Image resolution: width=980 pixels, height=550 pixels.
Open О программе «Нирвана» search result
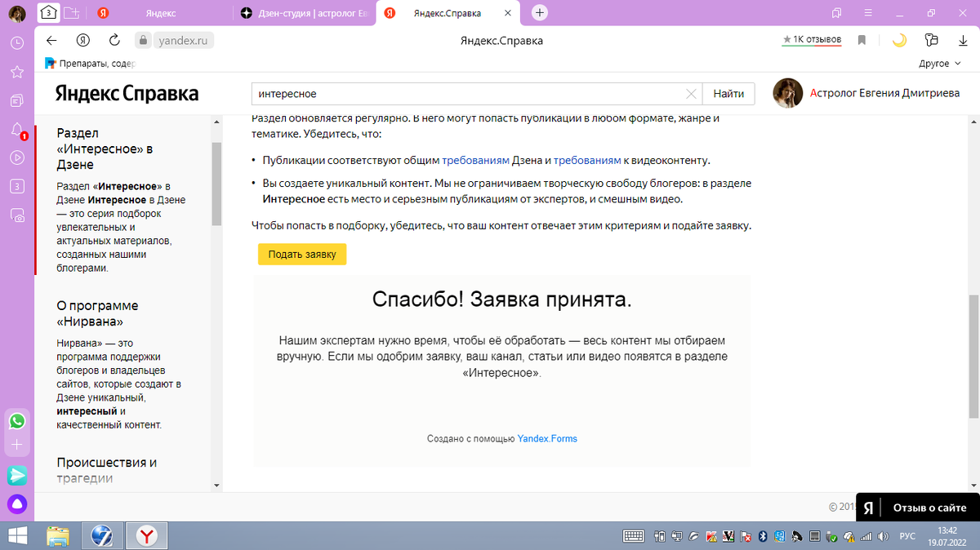(97, 313)
